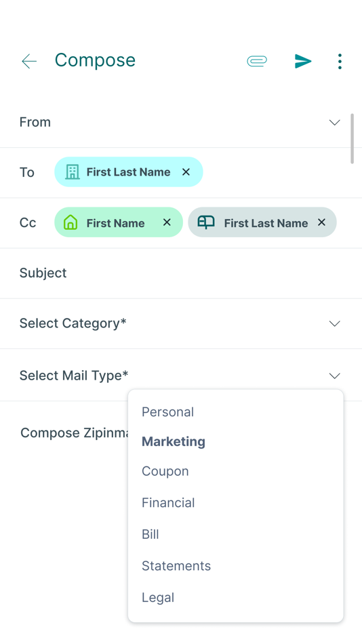Click the building icon in the To chip

(73, 172)
